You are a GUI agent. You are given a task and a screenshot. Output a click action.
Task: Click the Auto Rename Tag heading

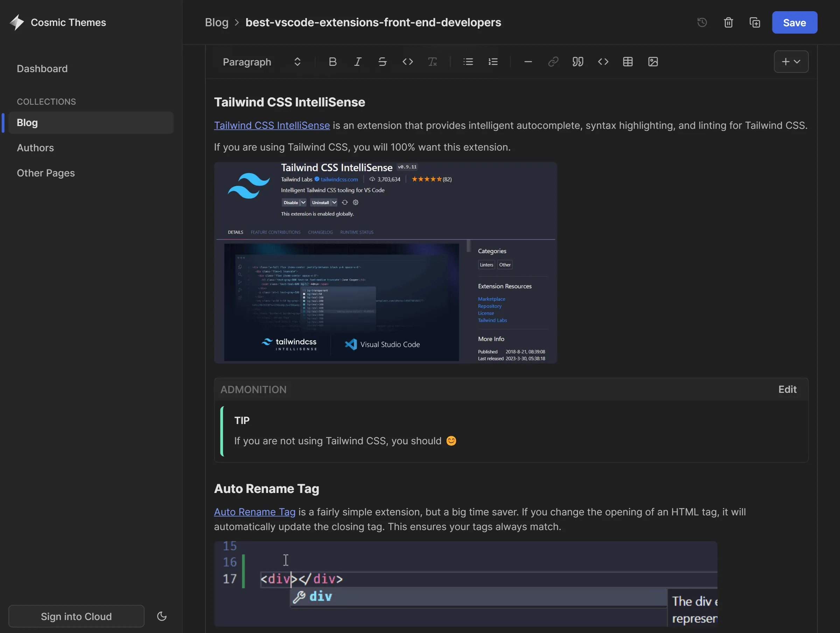coord(267,489)
